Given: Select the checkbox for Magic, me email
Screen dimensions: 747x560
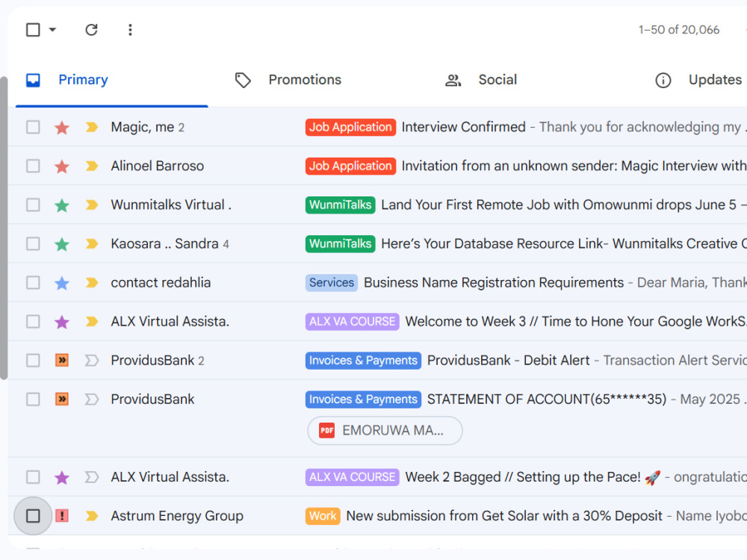Looking at the screenshot, I should click(33, 127).
